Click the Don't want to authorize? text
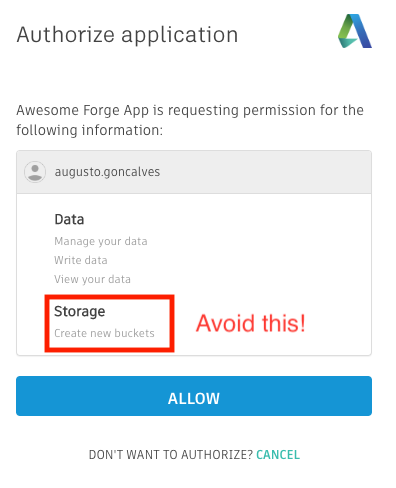396x488 pixels. [x=171, y=455]
